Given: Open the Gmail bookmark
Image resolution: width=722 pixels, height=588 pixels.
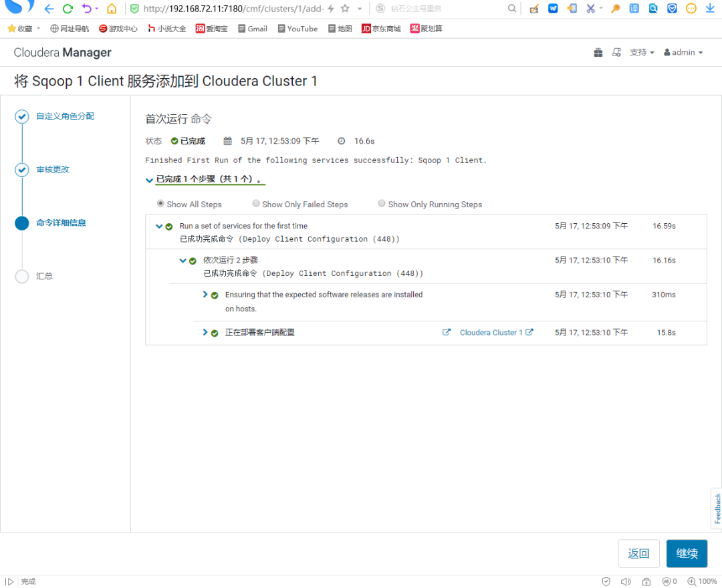Looking at the screenshot, I should (253, 29).
